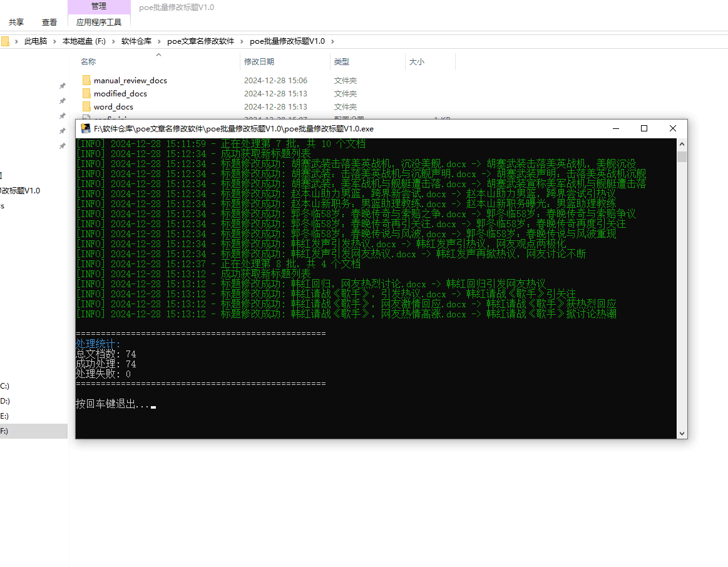
Task: Expand chevron before 此电脑 in breadcrumb
Action: pyautogui.click(x=16, y=41)
